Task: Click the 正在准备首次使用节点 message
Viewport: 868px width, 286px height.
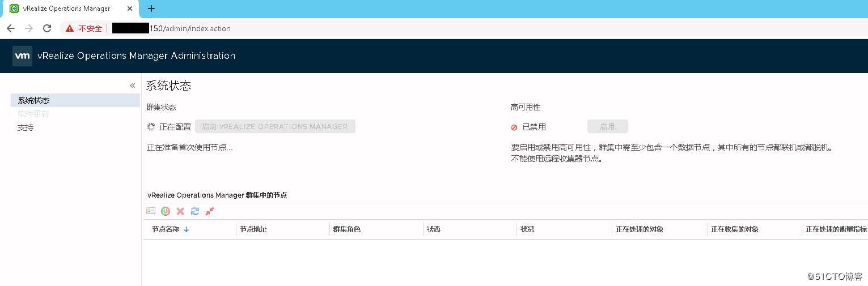Action: click(190, 147)
